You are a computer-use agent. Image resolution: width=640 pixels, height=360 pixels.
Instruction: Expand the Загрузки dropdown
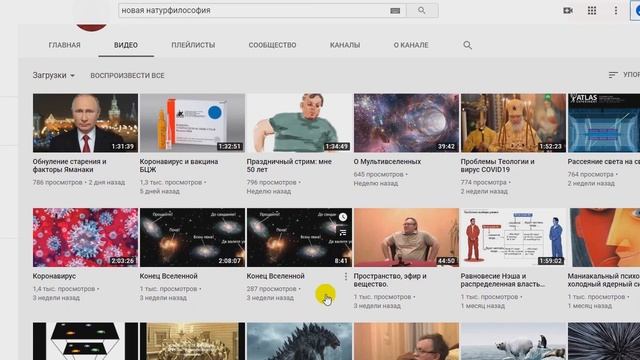pyautogui.click(x=53, y=75)
